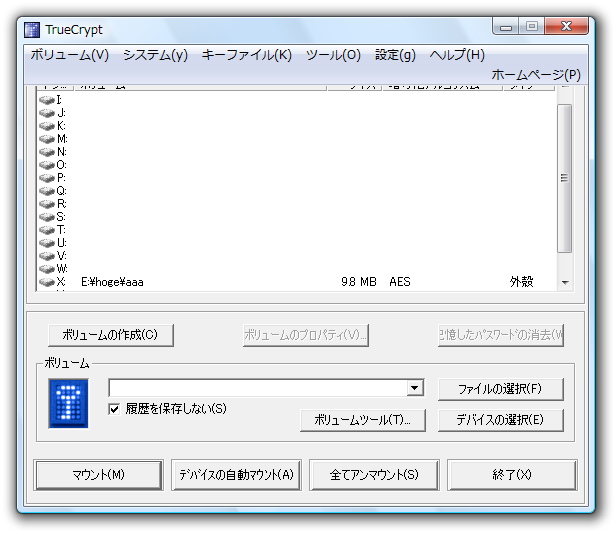This screenshot has width=616, height=535.
Task: Click the AES encryption algorithm cell
Action: [x=400, y=282]
